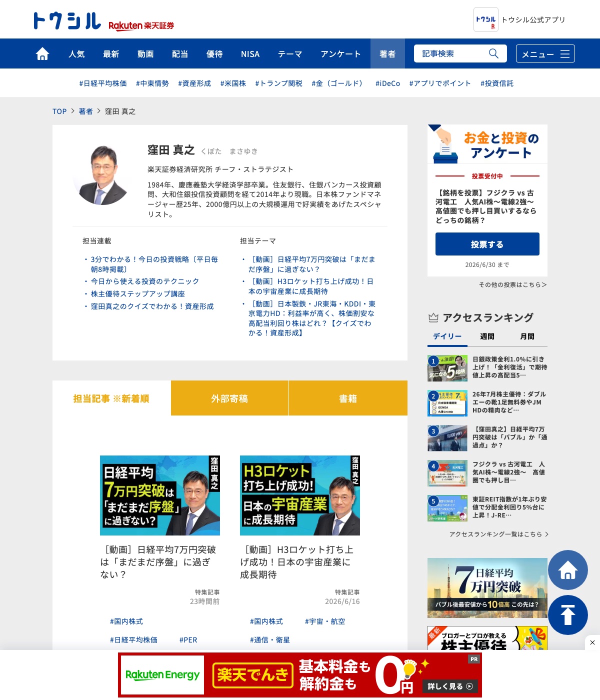Open the Toushiru site logo
Screen dimensions: 600x700
[x=67, y=21]
